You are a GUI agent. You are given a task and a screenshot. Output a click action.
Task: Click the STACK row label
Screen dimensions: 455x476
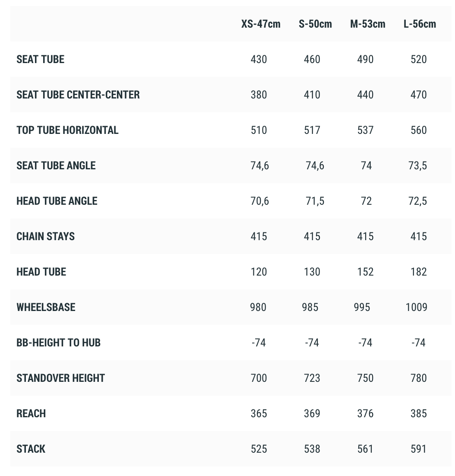[x=31, y=449]
